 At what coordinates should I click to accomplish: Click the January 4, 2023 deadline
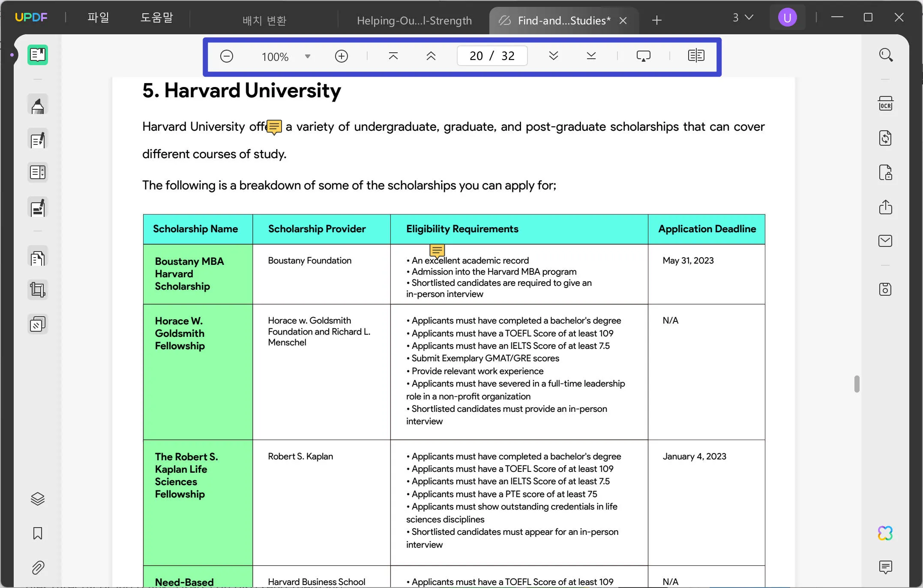694,456
